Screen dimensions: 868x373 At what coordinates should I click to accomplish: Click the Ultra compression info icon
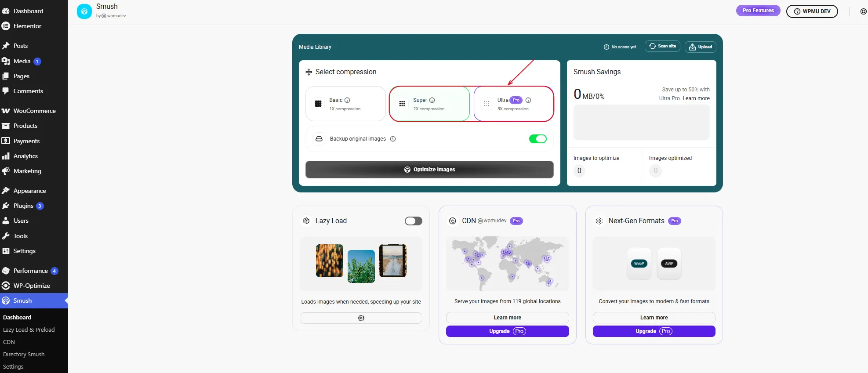click(528, 100)
